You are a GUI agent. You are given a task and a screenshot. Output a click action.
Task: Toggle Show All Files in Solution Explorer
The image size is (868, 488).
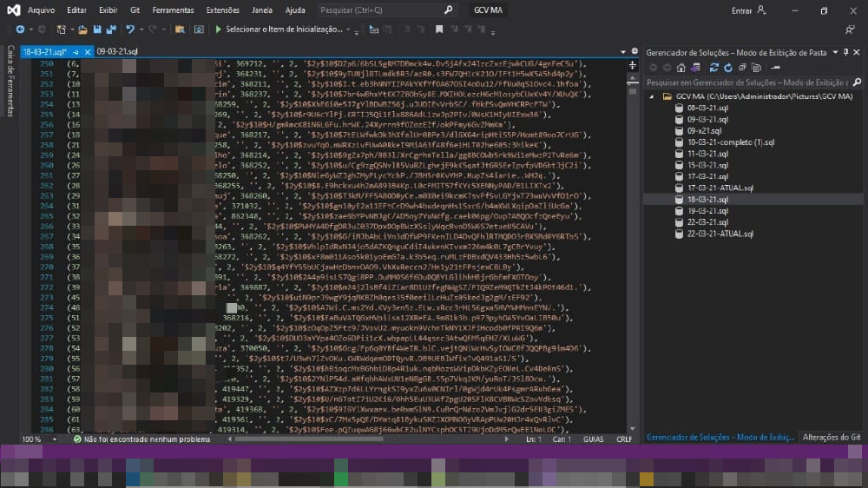click(757, 68)
